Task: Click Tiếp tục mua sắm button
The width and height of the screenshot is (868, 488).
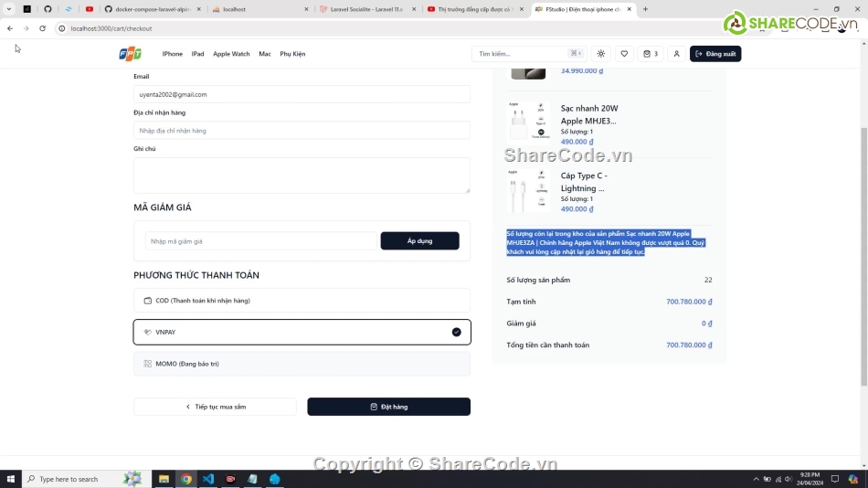Action: 215,407
